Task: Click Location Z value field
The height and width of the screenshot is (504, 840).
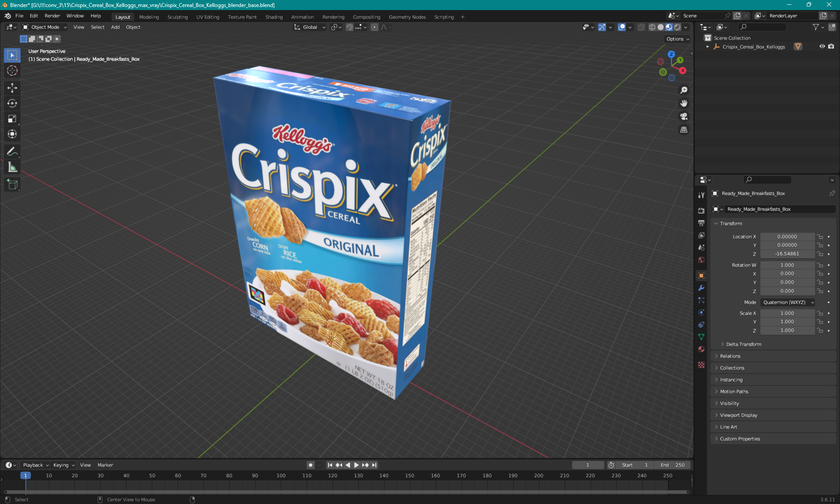Action: coord(787,254)
